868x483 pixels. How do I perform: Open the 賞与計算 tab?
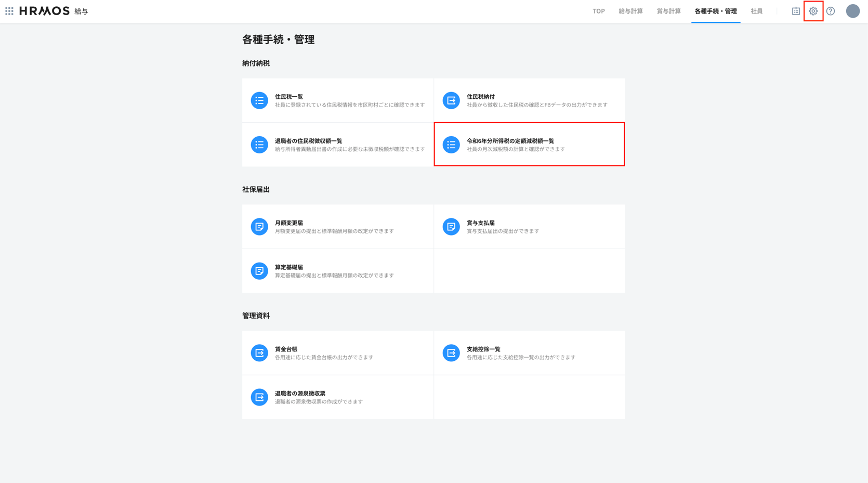click(668, 11)
